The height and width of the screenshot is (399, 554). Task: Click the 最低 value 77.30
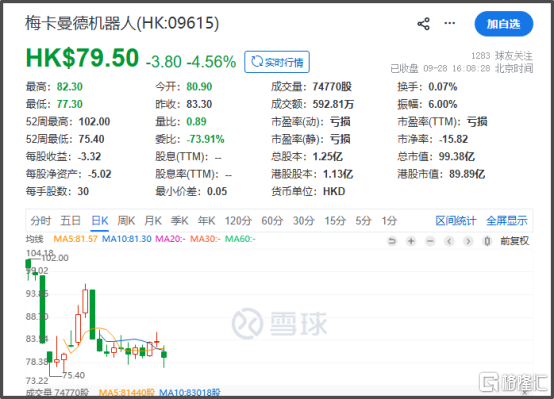click(x=70, y=104)
